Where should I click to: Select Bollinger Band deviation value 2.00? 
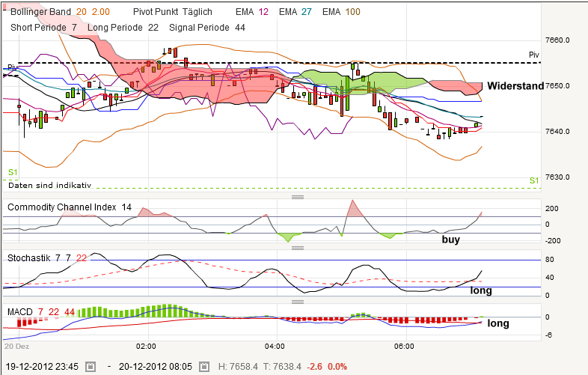101,12
